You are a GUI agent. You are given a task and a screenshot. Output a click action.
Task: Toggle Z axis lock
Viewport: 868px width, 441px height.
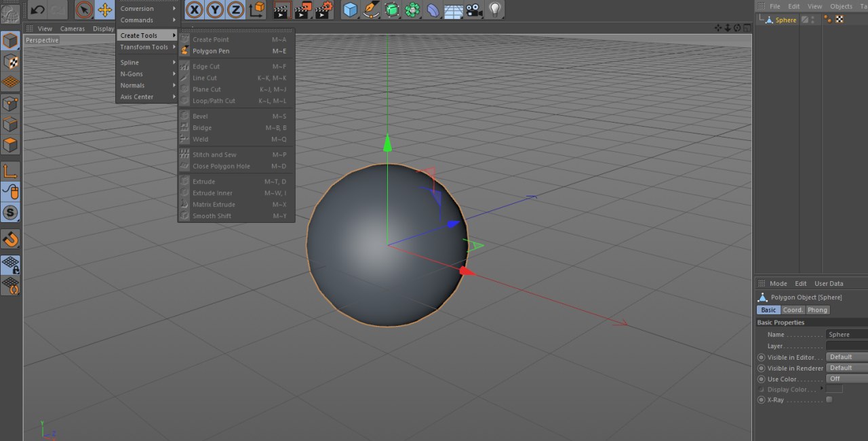pos(235,9)
